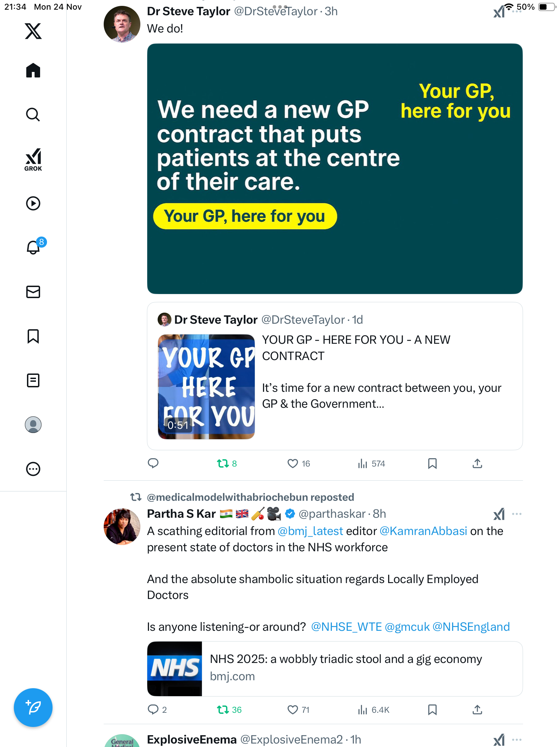Tap compose new post button

(x=33, y=707)
